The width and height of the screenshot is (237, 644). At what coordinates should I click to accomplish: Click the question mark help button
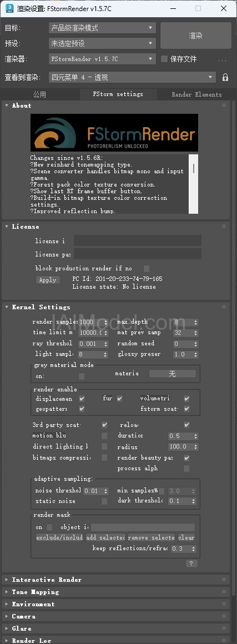tap(191, 563)
